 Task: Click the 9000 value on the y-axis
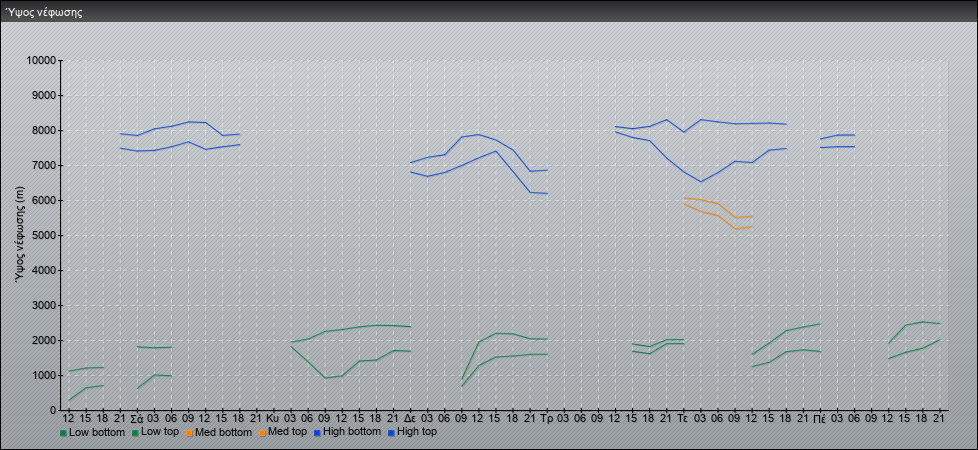point(44,95)
